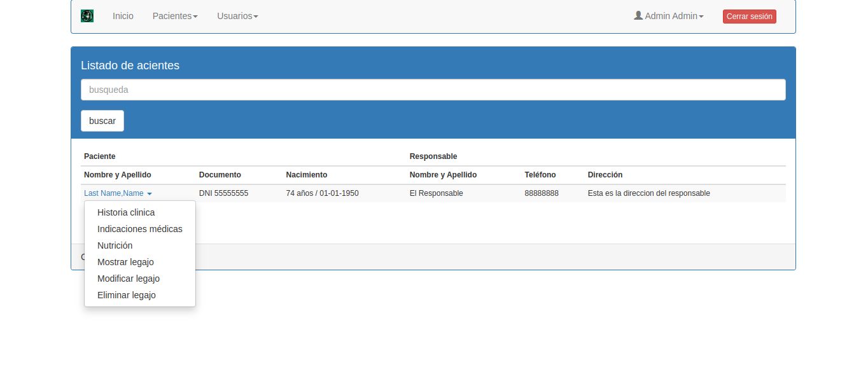868x372 pixels.
Task: Choose Modificar legajo in menu
Action: pos(129,279)
